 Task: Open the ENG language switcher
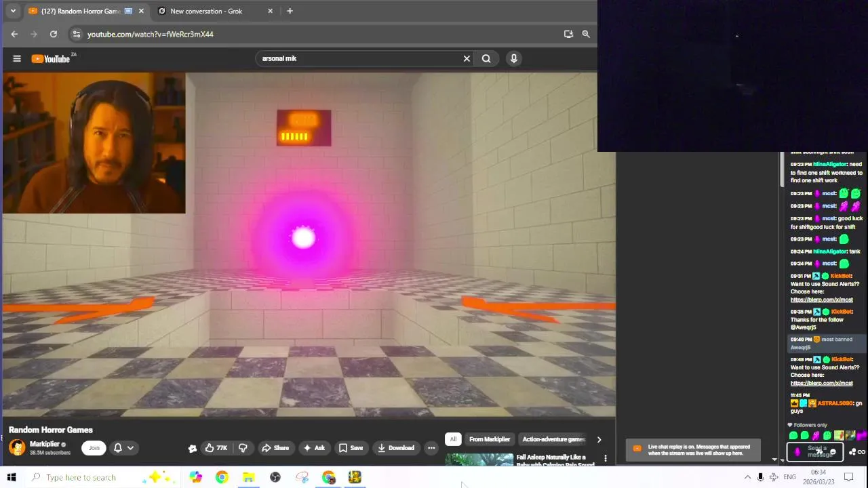789,477
